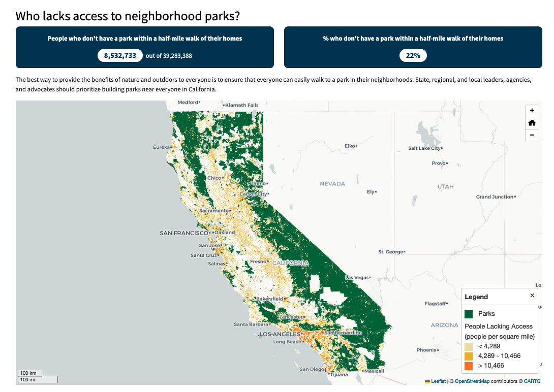Reset map view with home icon
This screenshot has width=554, height=392.
click(532, 123)
